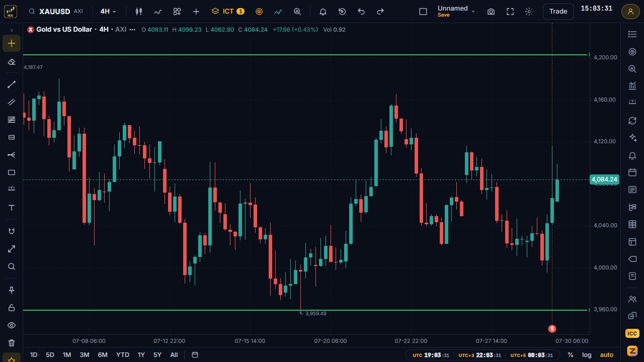The height and width of the screenshot is (362, 644).
Task: Open the Unnamed layout dropdown
Action: (x=456, y=11)
